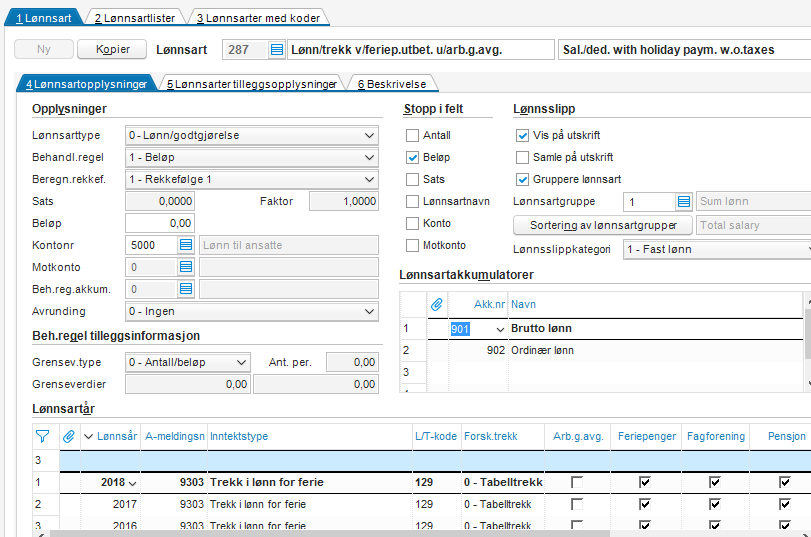
Task: Uncheck Pensjon checkbox in 2018 row
Action: coord(785,482)
